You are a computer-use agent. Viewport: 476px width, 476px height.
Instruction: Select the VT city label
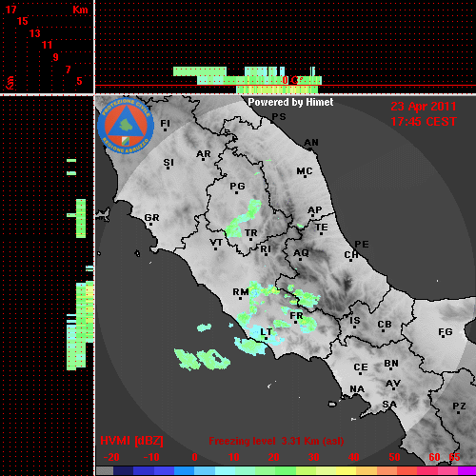(216, 243)
